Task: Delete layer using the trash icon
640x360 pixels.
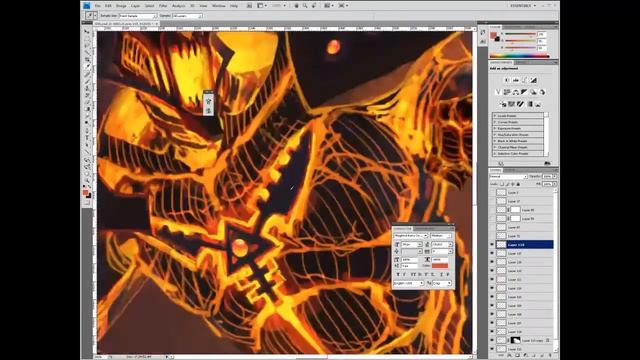Action: [550, 355]
